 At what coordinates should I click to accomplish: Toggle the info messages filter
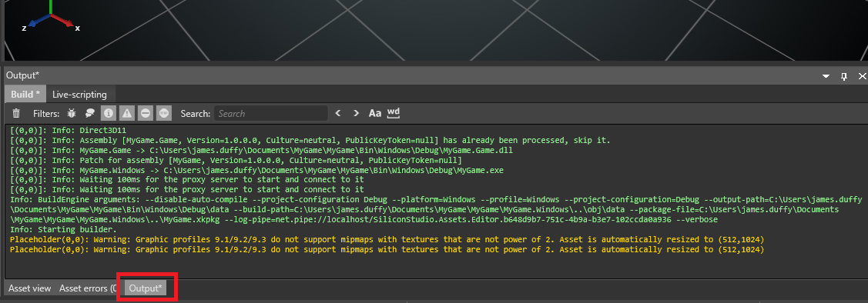[x=109, y=113]
